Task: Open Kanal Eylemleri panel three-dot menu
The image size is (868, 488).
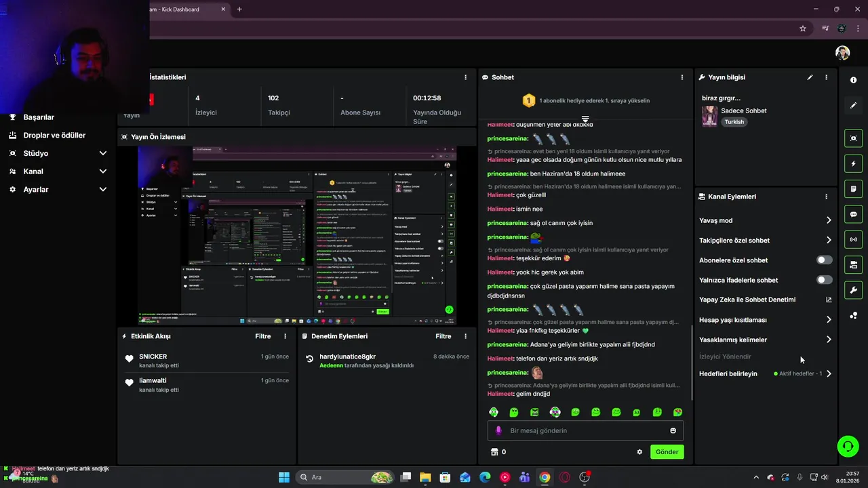Action: click(826, 197)
